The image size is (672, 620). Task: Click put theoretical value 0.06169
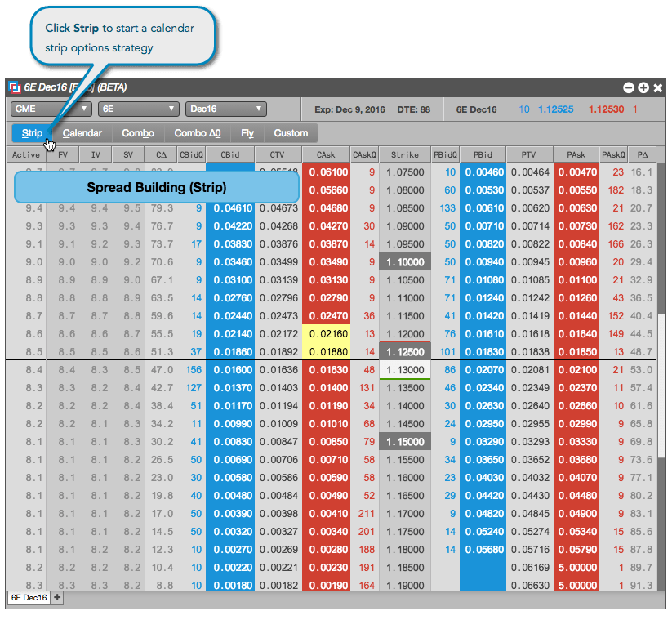(530, 567)
